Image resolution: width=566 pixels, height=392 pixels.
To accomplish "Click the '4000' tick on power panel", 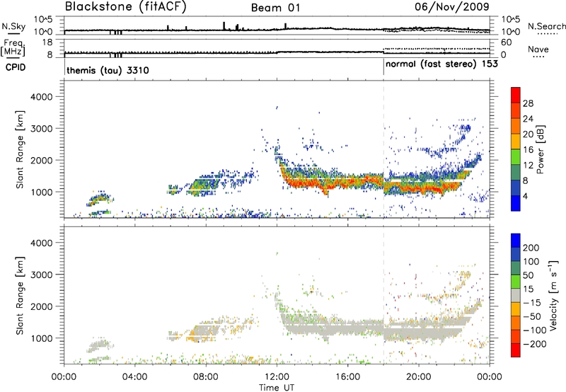I will pyautogui.click(x=42, y=97).
